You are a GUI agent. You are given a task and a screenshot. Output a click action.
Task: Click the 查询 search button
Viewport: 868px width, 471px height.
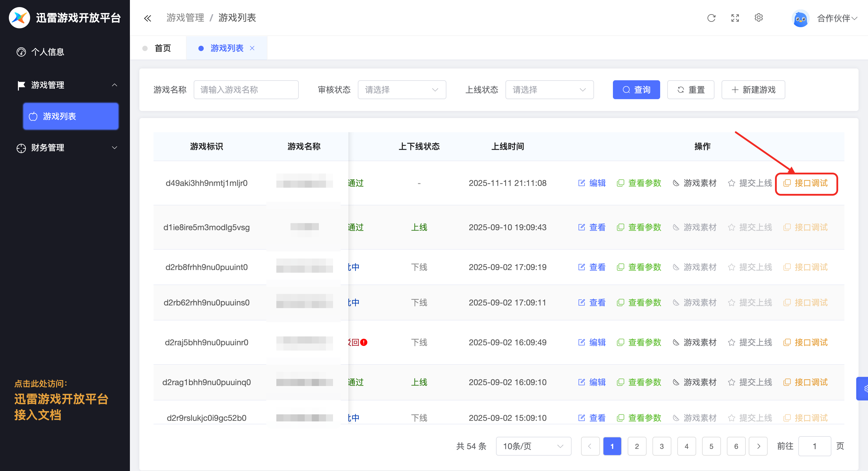tap(636, 90)
